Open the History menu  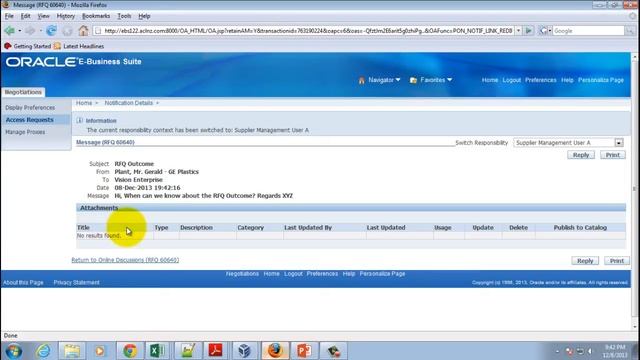(x=65, y=16)
